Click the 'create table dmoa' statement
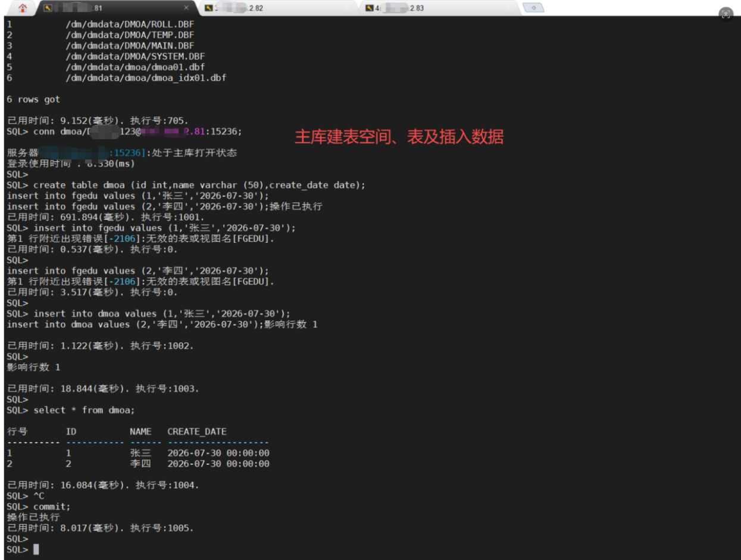741x560 pixels. (x=199, y=185)
